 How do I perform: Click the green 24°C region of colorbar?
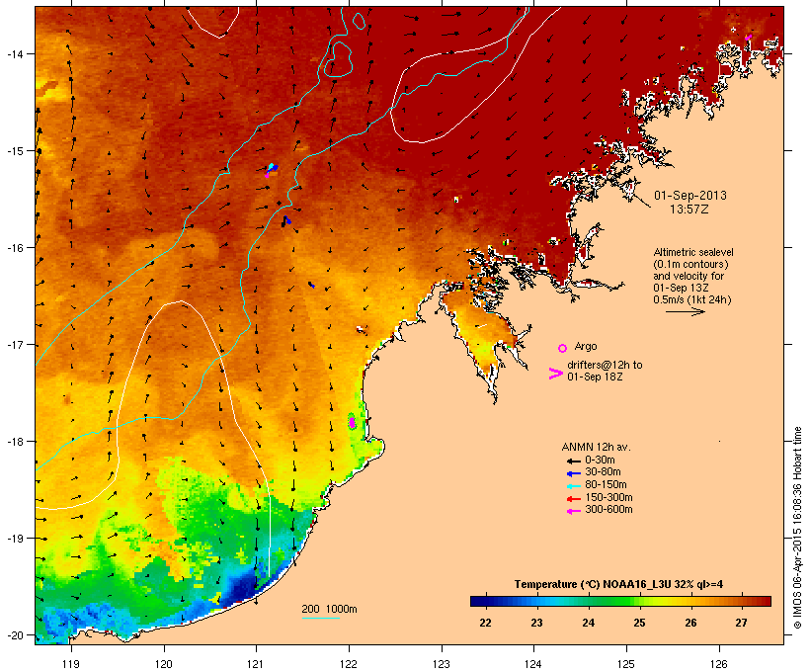coord(589,601)
